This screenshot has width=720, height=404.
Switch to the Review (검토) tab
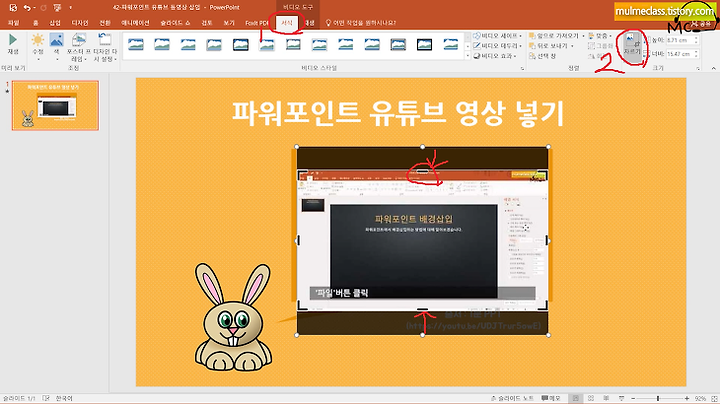[x=207, y=23]
